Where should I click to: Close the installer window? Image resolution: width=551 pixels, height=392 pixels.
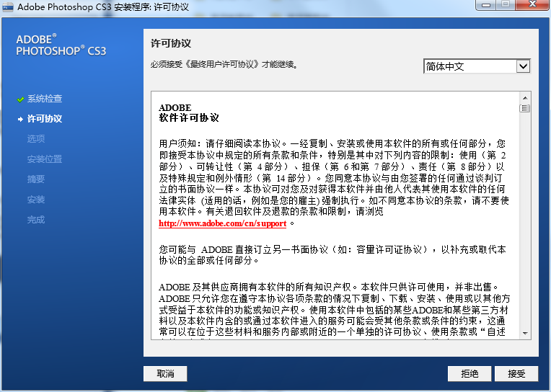532,4
